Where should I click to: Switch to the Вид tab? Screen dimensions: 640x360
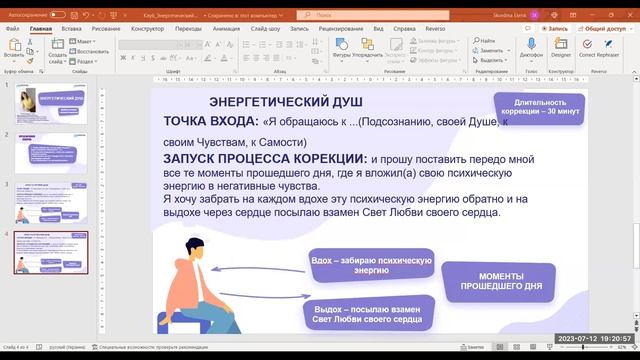pos(378,29)
